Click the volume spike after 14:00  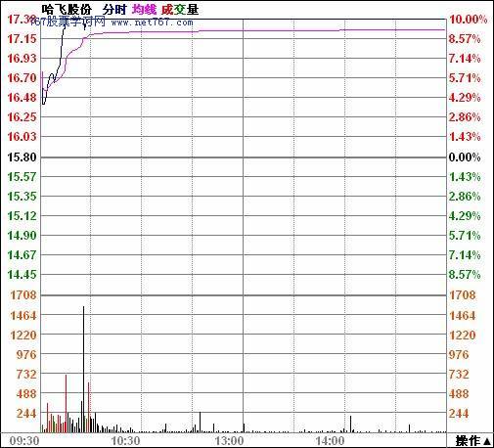350,424
